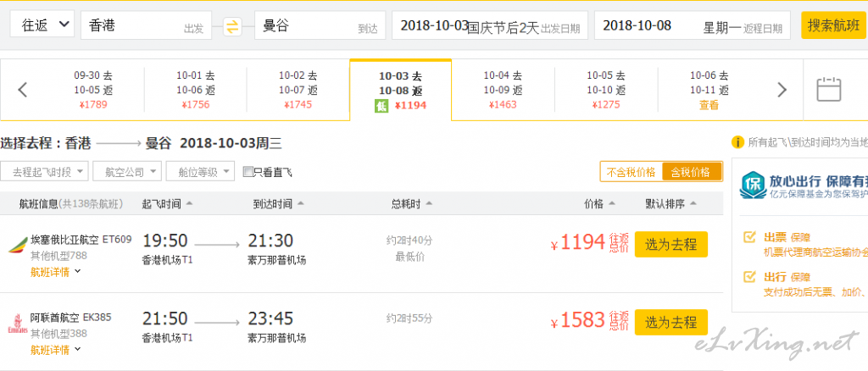Select the 10-05 去 10-10 返 date tab
This screenshot has height=371, width=868.
click(x=606, y=90)
